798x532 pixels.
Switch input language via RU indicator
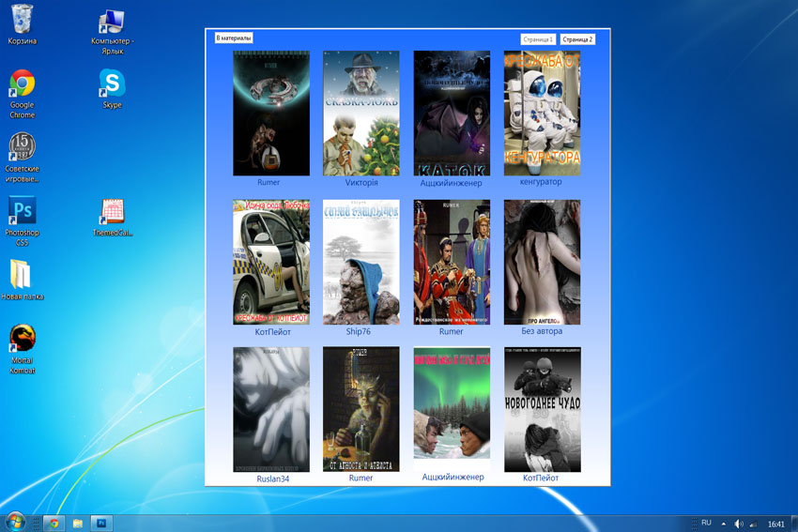[706, 523]
